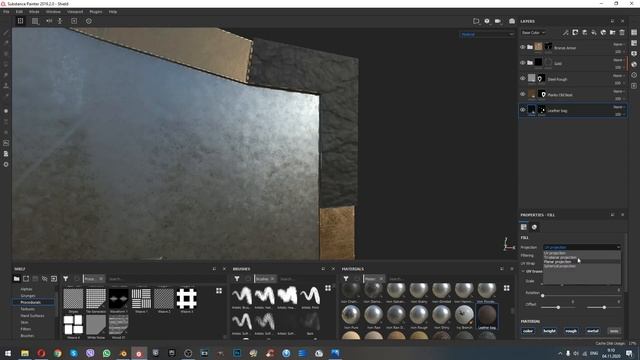The height and width of the screenshot is (360, 640).
Task: Click the add fill layer icon
Action: (594, 33)
